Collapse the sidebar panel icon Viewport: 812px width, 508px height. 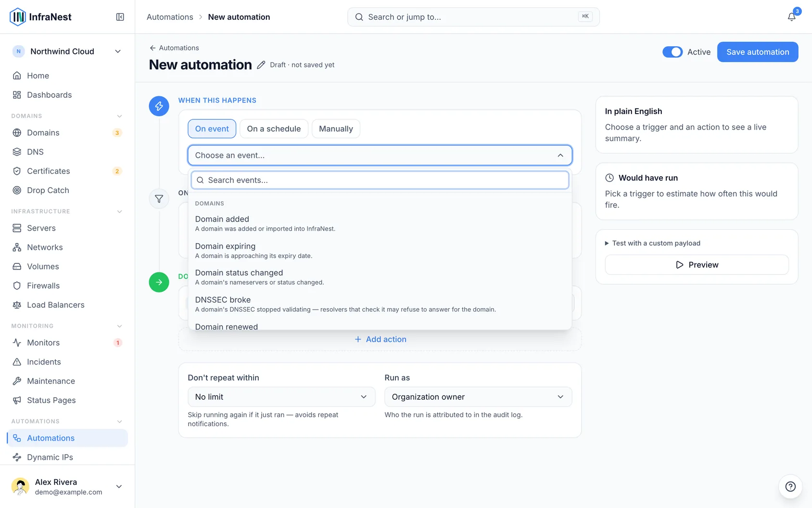120,17
